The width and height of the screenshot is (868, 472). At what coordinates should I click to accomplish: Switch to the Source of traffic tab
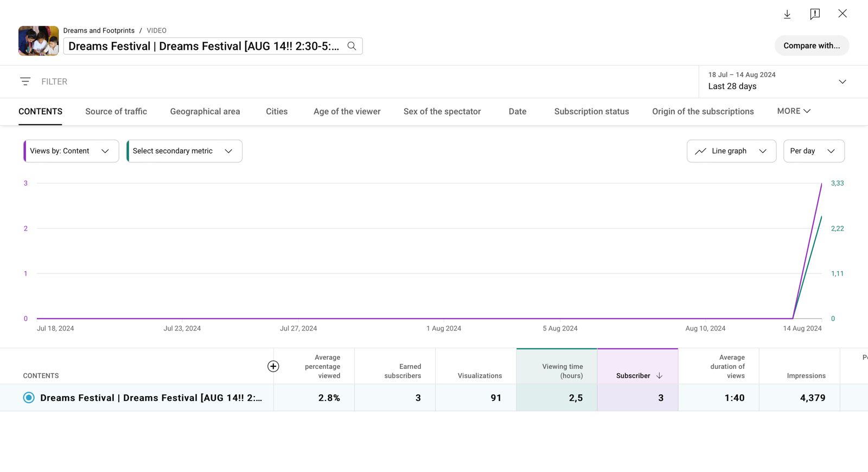click(116, 112)
